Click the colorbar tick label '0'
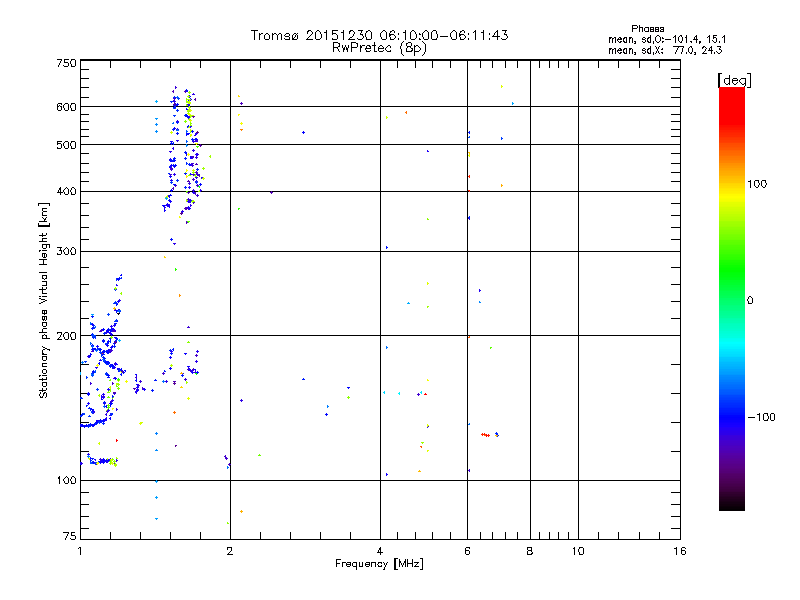 point(750,301)
